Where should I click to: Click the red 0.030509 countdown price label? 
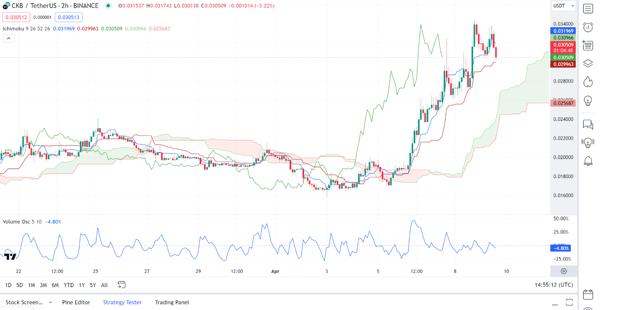pos(563,48)
